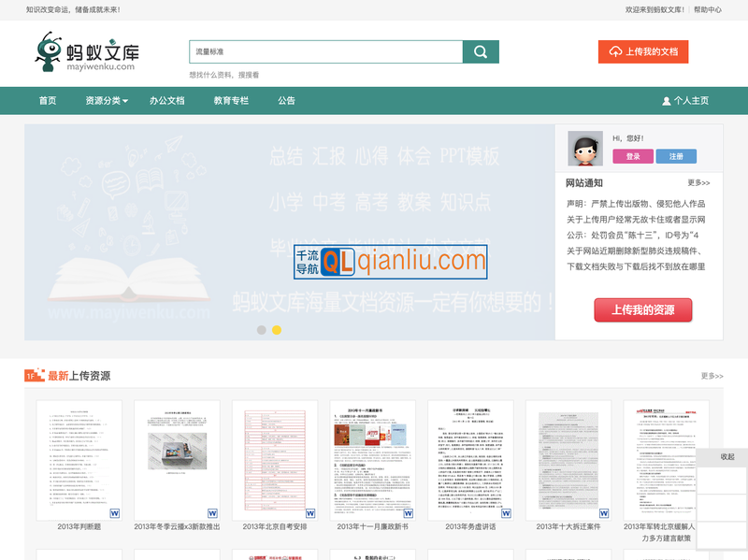Click the Word file icon on 2013年判断题
The image size is (748, 560).
coord(115,513)
